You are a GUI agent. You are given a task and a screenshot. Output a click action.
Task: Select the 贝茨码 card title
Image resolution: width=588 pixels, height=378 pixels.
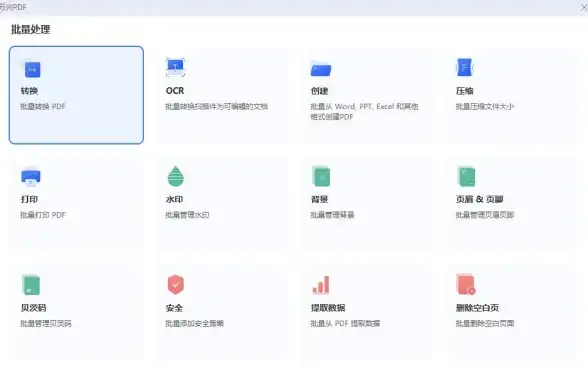coord(33,308)
